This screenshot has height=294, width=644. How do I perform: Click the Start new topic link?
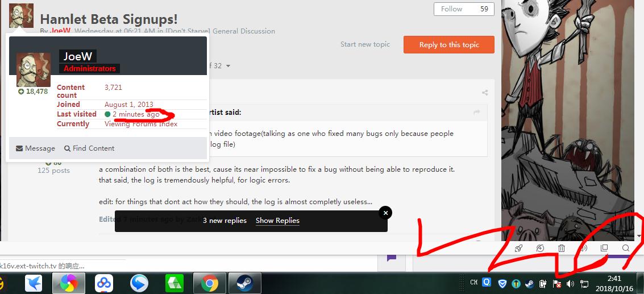365,44
